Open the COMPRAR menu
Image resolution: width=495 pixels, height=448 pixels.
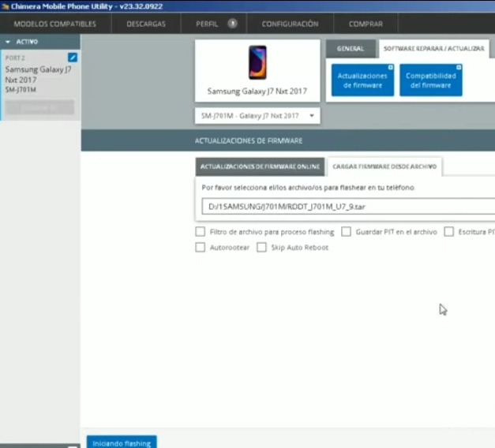coord(366,24)
